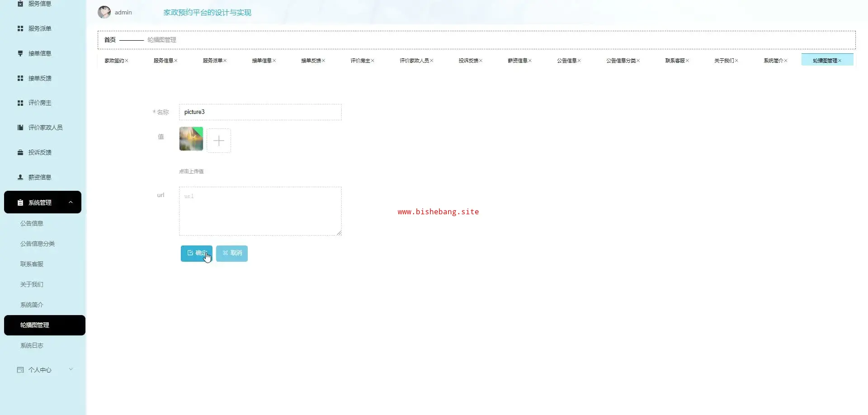The height and width of the screenshot is (415, 868).
Task: Switch to the 评价房主 tab
Action: (x=360, y=61)
